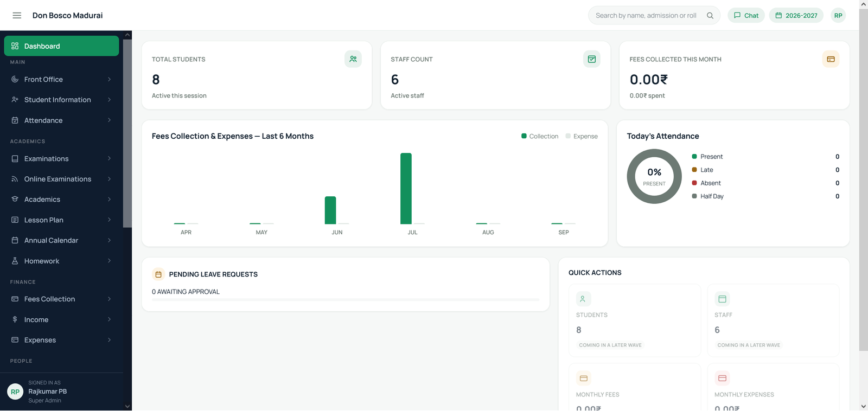Open the RP profile avatar in header
The width and height of the screenshot is (868, 411).
(838, 15)
